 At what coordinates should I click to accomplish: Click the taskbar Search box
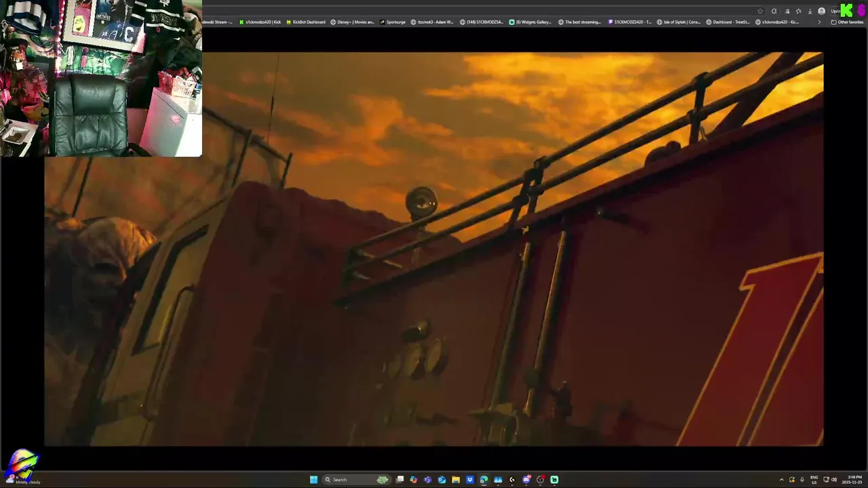[357, 479]
